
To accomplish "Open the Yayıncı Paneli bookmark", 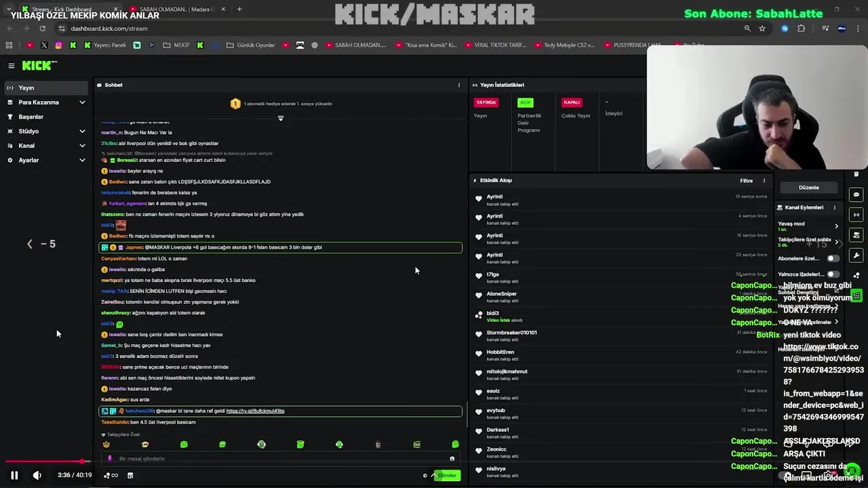I will click(x=105, y=45).
